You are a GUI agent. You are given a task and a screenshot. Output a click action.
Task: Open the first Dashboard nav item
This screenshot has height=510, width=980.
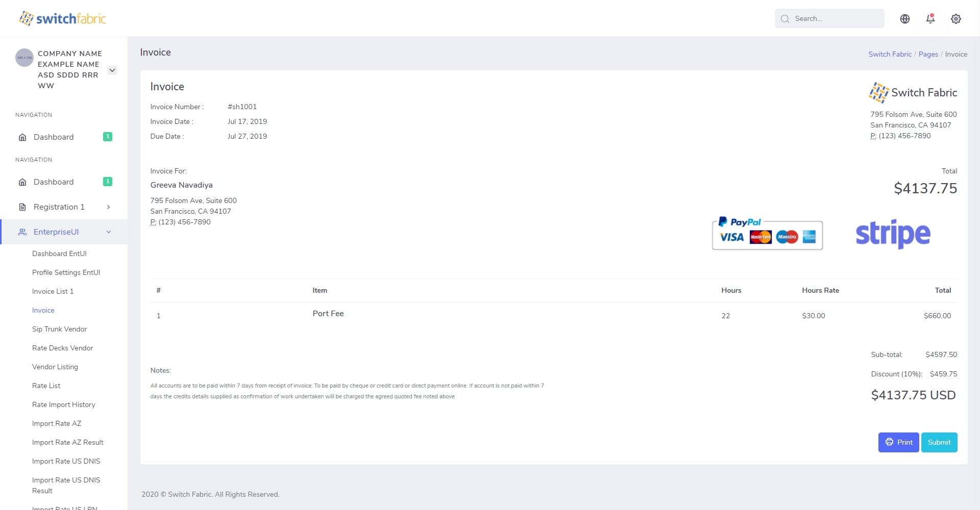click(x=54, y=137)
